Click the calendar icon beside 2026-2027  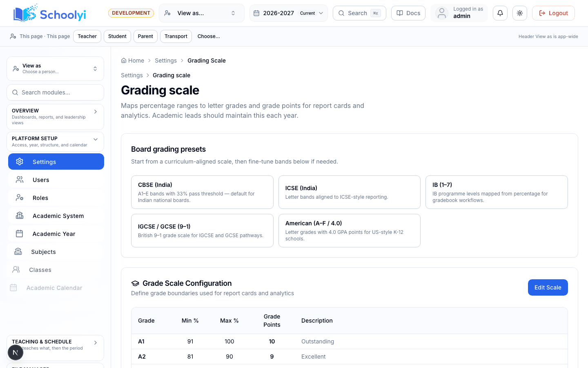pos(256,13)
